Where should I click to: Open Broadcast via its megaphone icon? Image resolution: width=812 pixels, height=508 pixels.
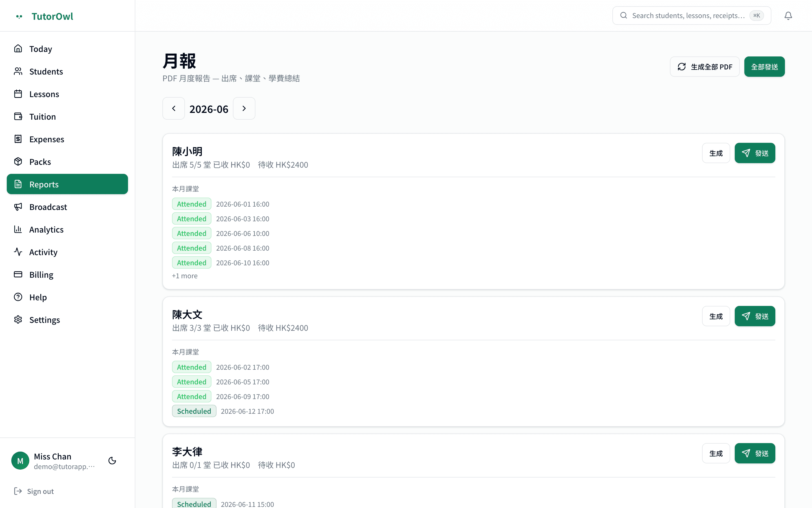pyautogui.click(x=18, y=207)
